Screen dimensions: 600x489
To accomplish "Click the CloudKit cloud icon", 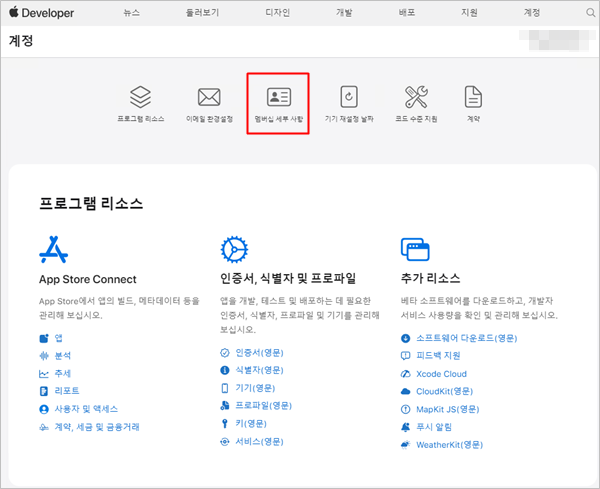I will (x=405, y=391).
